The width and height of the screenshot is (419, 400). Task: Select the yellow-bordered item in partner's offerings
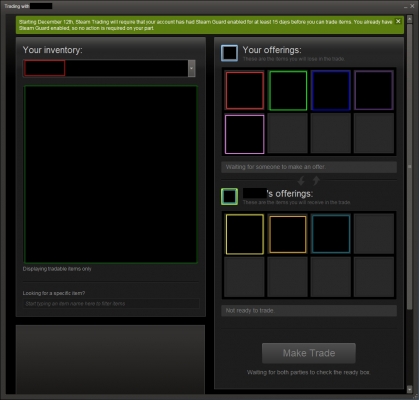pos(245,234)
